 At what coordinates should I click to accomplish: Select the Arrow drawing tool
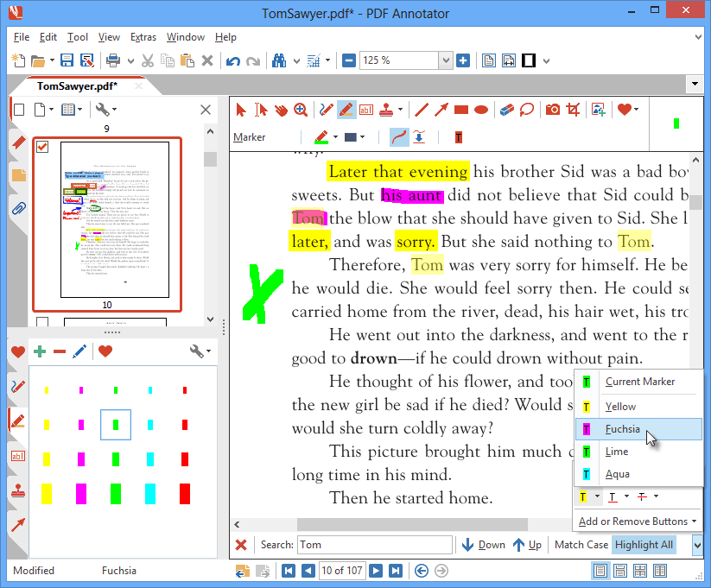(x=441, y=110)
